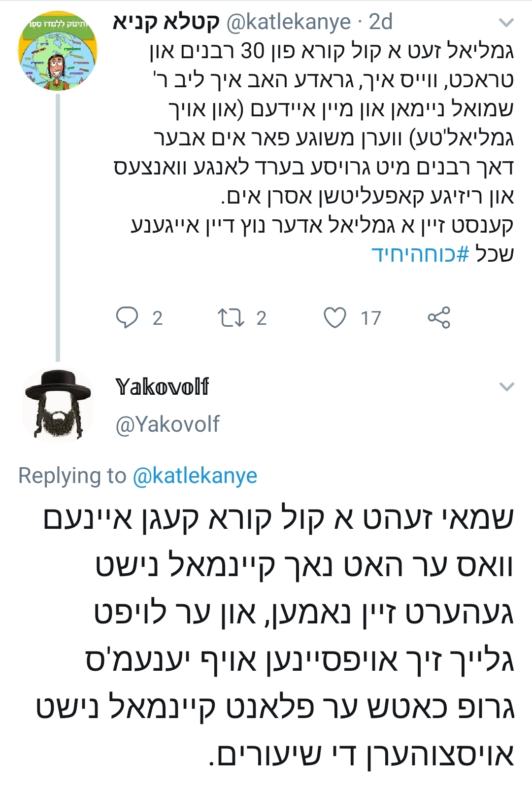Click the Yakovolf display name
532x790 pixels.
click(x=162, y=387)
